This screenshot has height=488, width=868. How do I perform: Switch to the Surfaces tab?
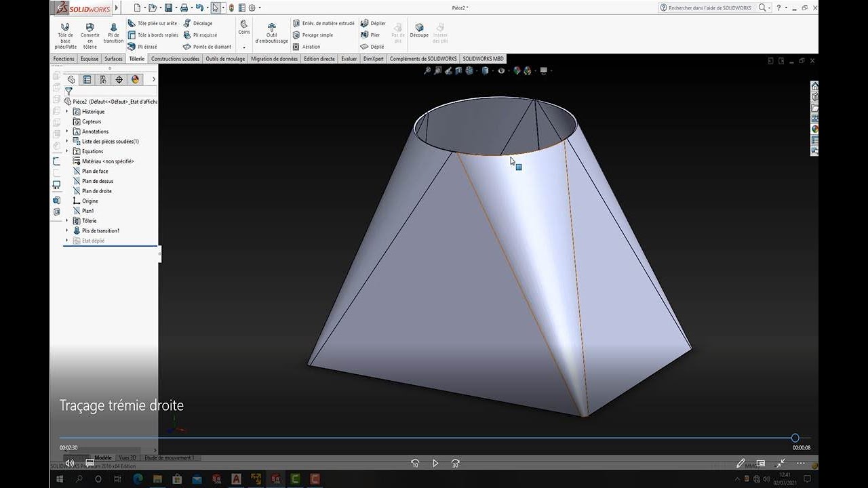(113, 59)
